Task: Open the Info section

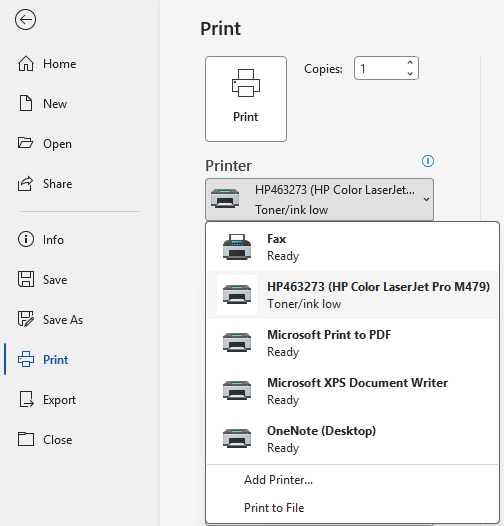Action: 41,240
